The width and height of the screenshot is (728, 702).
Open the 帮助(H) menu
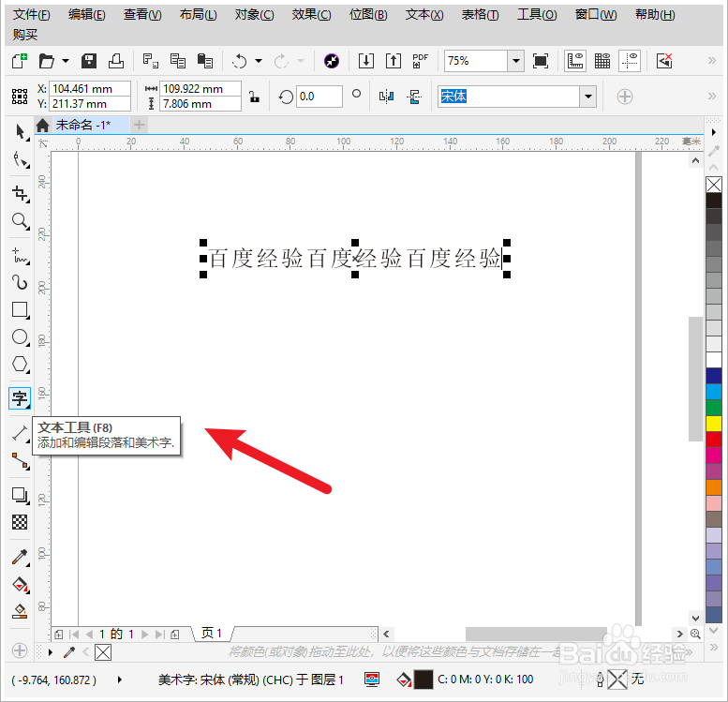coord(655,15)
